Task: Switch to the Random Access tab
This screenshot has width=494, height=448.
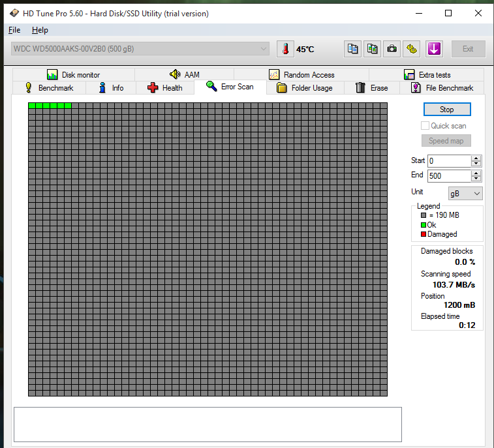Action: 301,74
